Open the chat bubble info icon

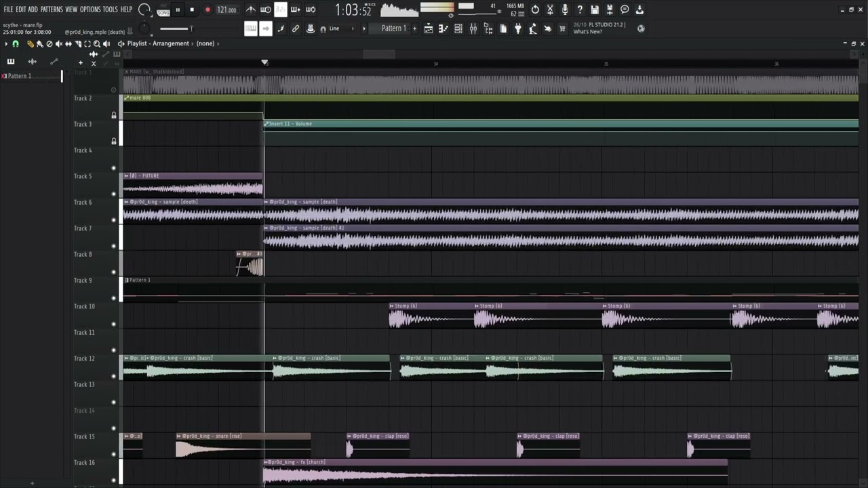click(625, 9)
